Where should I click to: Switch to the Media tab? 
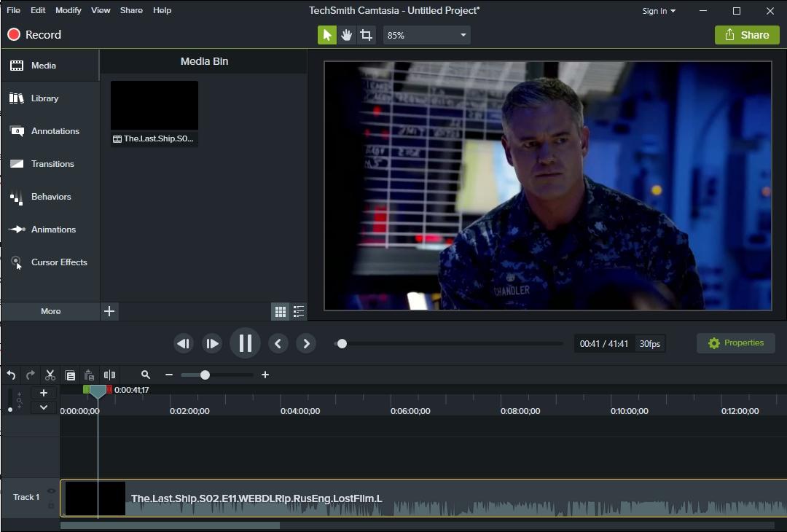[50, 66]
